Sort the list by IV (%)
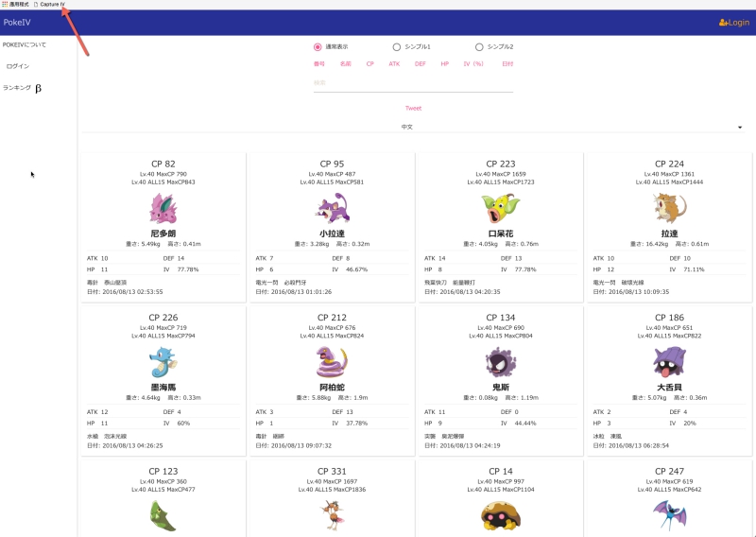The image size is (756, 537). (473, 63)
